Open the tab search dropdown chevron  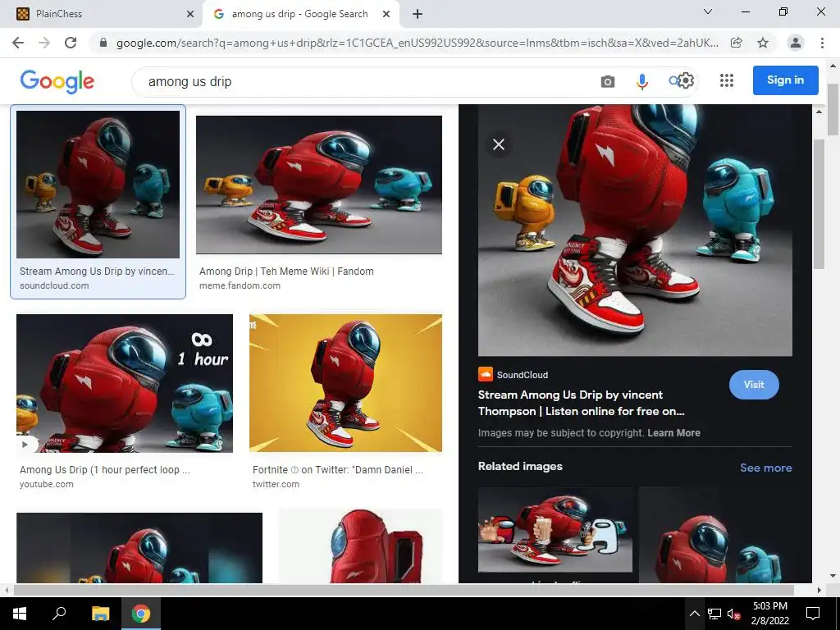[x=708, y=11]
